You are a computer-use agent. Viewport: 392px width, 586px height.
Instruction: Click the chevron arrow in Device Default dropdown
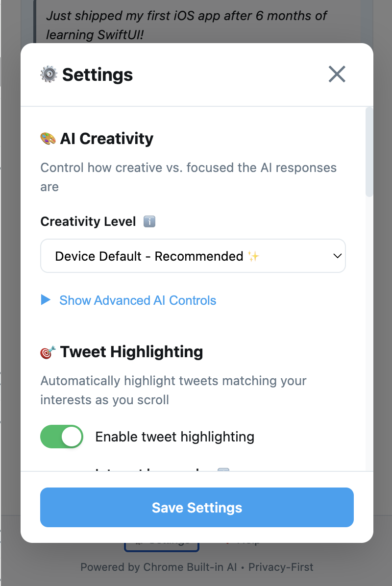click(x=338, y=256)
